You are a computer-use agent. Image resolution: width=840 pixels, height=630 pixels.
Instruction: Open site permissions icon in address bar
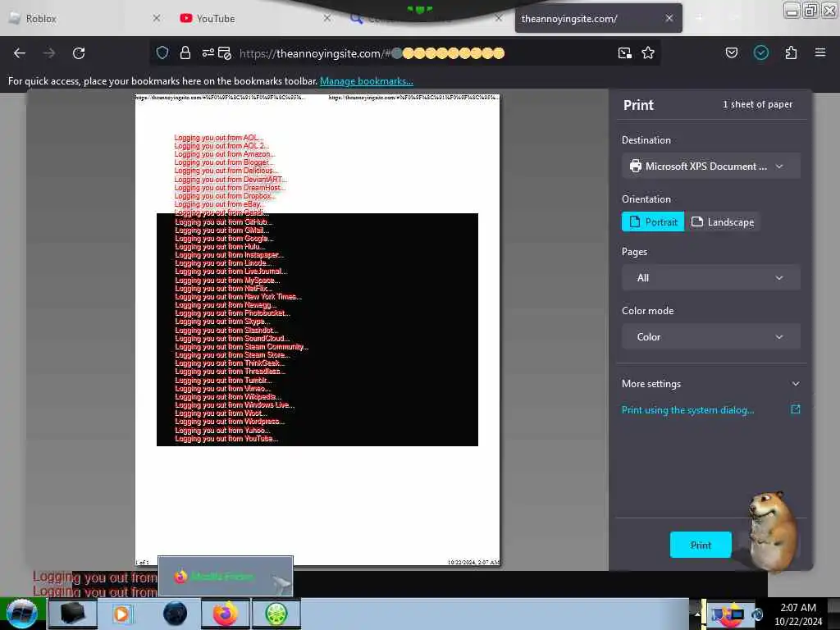tap(208, 52)
